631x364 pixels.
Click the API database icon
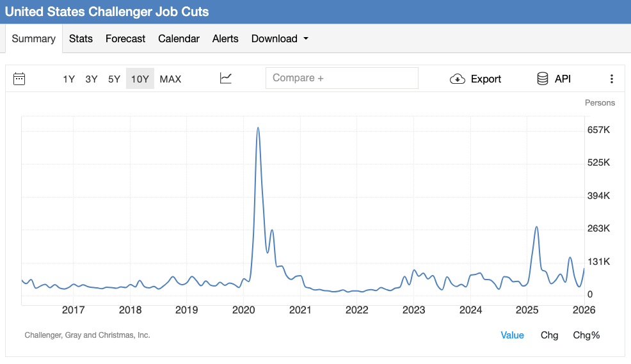coord(543,79)
